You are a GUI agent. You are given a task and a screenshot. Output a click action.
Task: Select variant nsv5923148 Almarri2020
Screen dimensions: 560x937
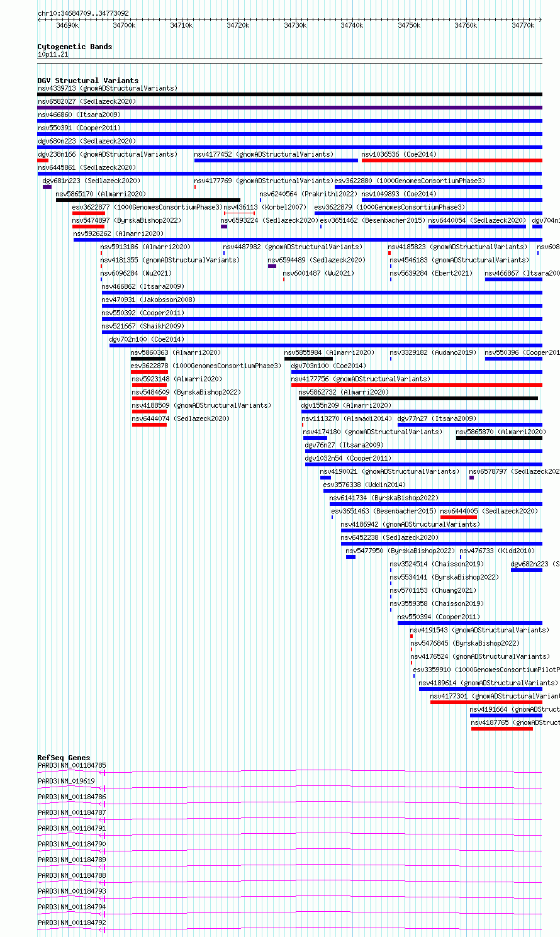point(177,379)
